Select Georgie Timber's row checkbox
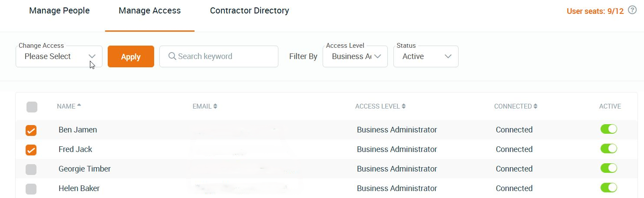This screenshot has width=644, height=198. (x=31, y=169)
